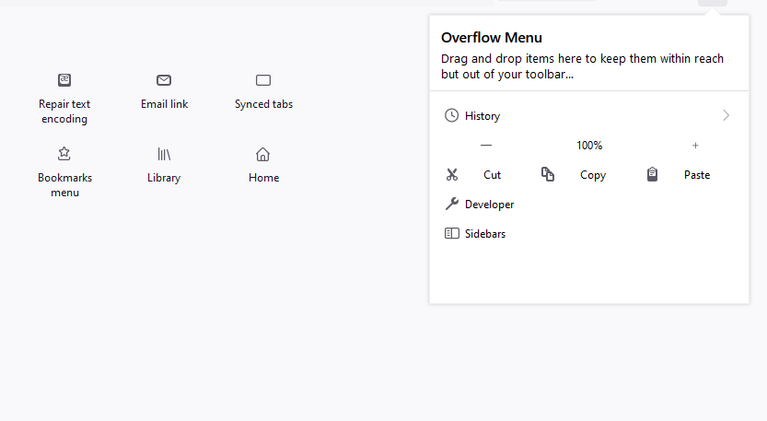Image resolution: width=767 pixels, height=421 pixels.
Task: Zoom in with the plus button
Action: coord(695,145)
